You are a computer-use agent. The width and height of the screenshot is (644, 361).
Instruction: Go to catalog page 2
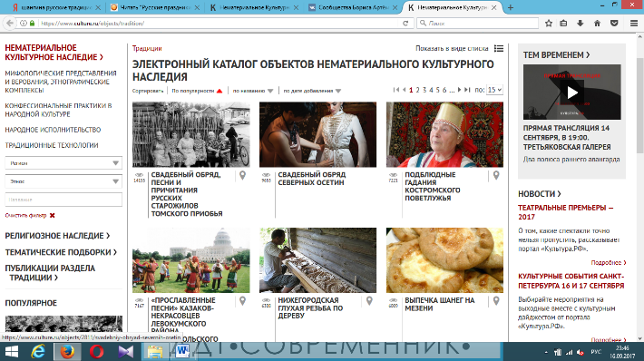coord(418,90)
